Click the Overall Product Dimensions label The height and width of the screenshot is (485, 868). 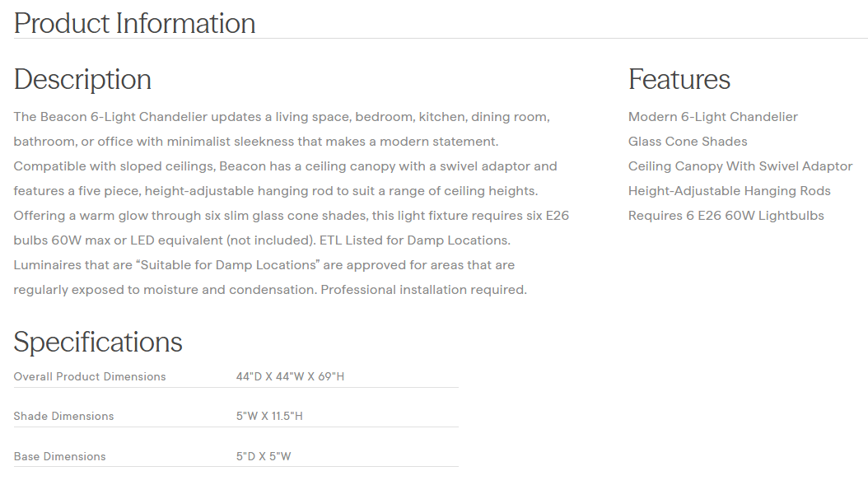(90, 376)
